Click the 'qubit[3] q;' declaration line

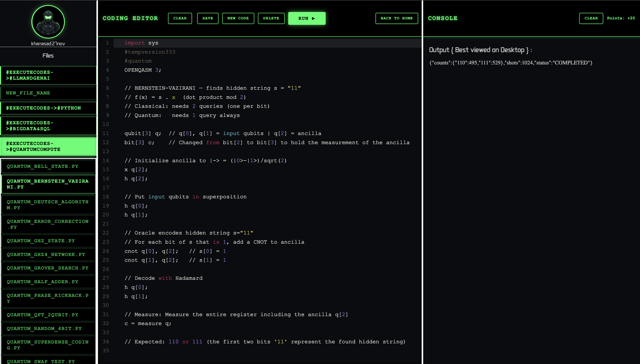pyautogui.click(x=143, y=133)
